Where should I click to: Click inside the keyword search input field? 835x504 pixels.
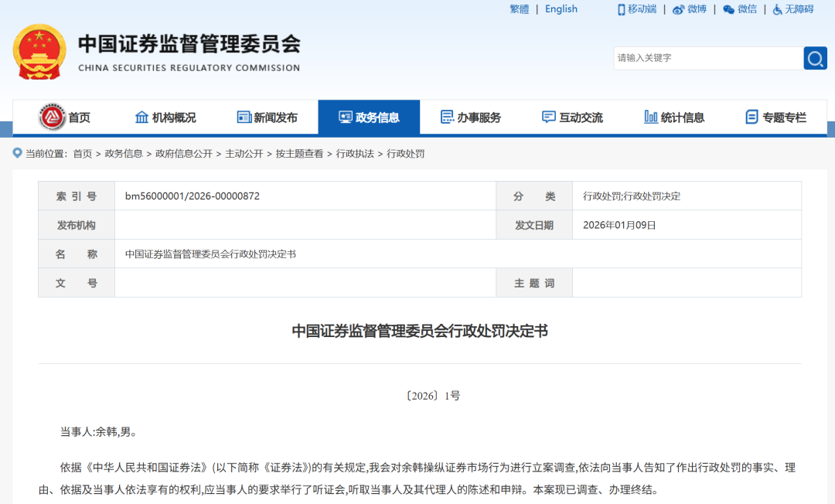tap(696, 58)
